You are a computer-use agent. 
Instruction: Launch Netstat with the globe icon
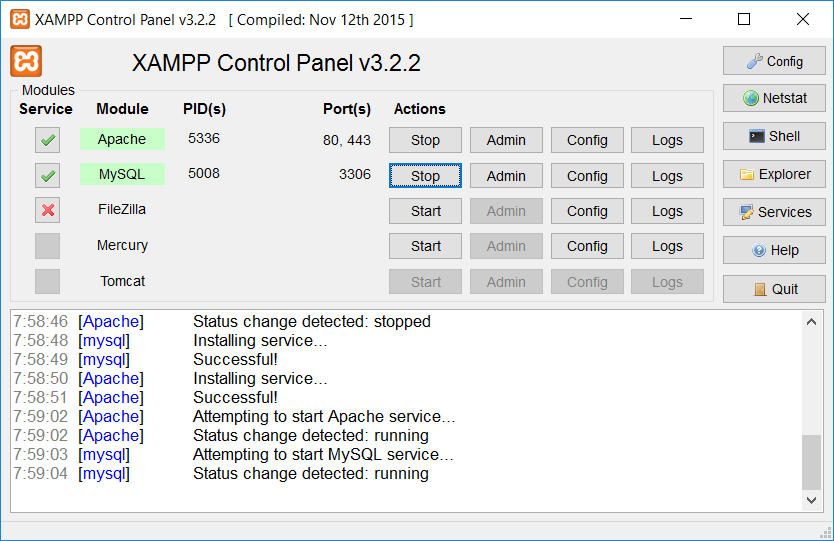pos(774,98)
